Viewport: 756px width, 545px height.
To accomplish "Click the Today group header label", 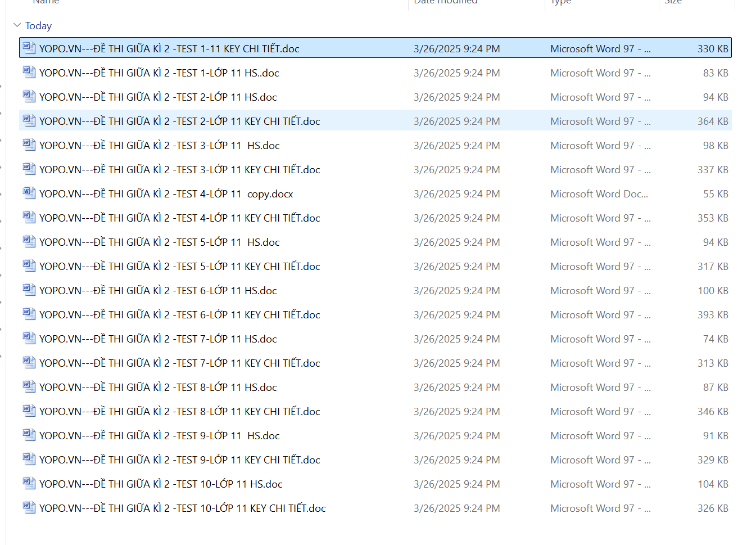I will (x=38, y=26).
